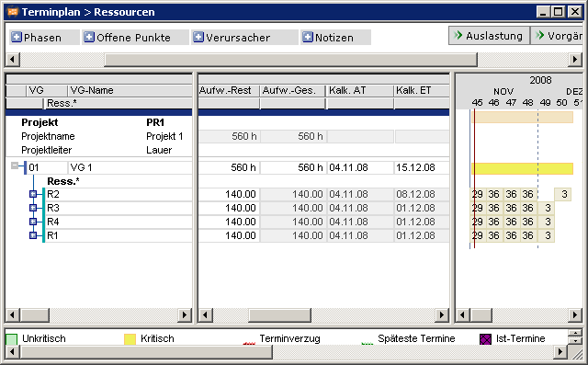Expand resource R1 row
The image size is (588, 365).
tap(33, 235)
